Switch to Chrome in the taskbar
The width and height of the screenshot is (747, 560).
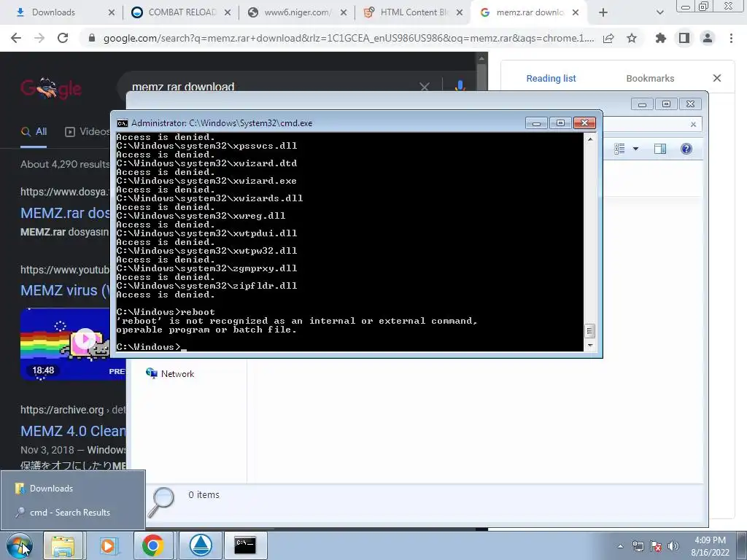152,545
